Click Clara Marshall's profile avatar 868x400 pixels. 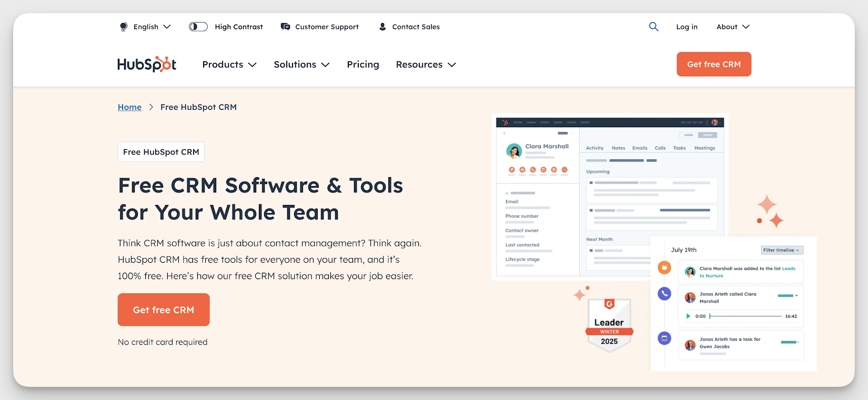click(514, 151)
